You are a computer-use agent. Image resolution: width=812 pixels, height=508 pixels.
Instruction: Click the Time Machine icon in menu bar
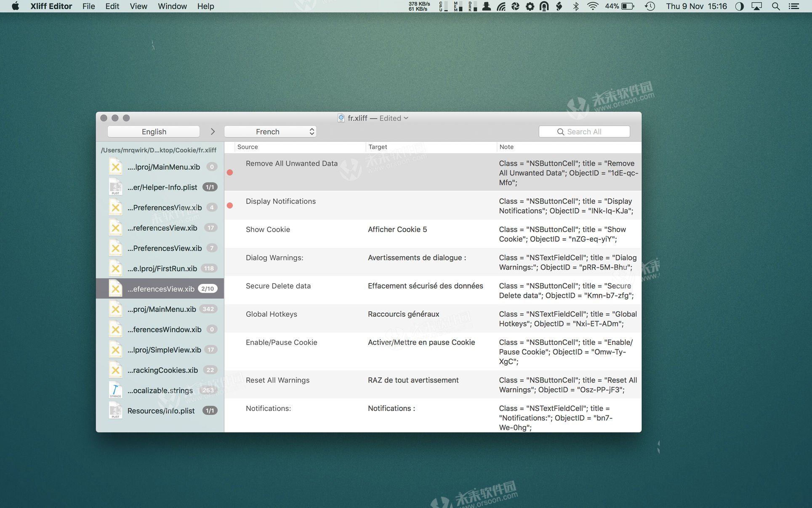coord(650,6)
